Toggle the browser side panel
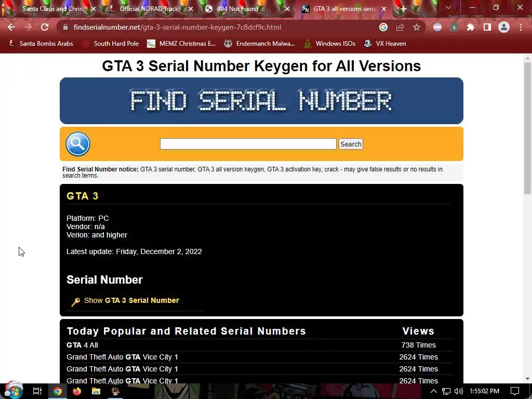This screenshot has width=532, height=399. click(487, 27)
